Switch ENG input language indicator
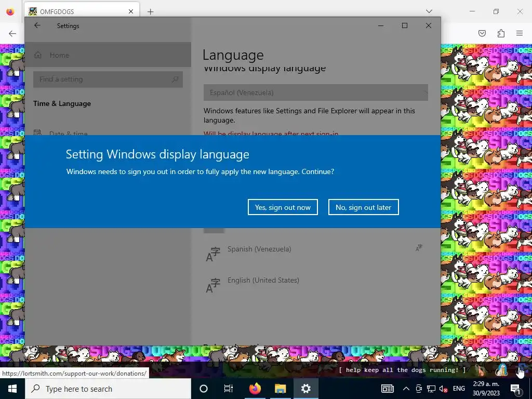This screenshot has height=399, width=532. pos(459,389)
